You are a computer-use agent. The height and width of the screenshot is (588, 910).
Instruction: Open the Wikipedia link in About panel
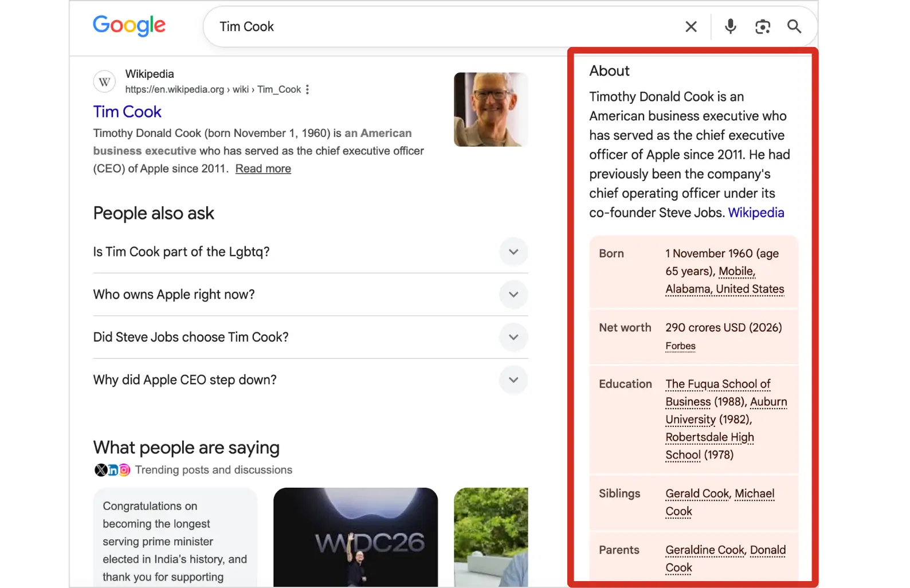pos(756,213)
